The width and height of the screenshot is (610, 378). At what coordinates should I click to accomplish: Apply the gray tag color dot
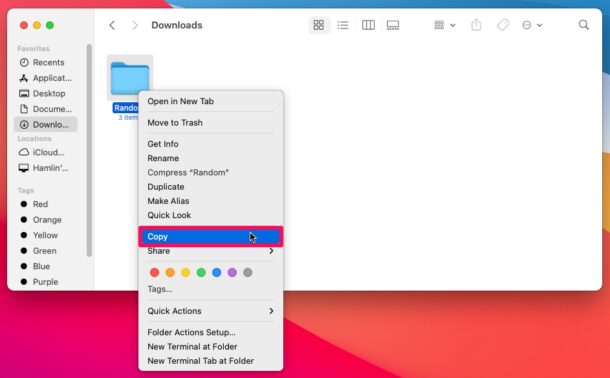247,273
